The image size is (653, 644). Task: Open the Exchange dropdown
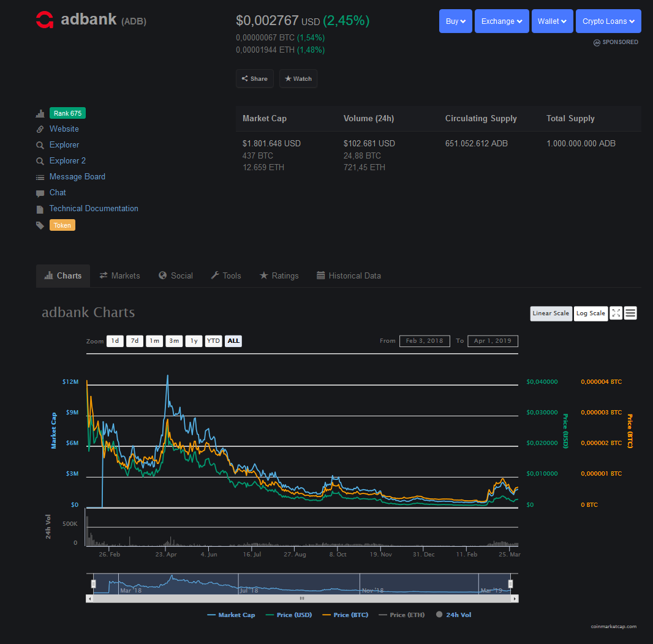(x=502, y=21)
